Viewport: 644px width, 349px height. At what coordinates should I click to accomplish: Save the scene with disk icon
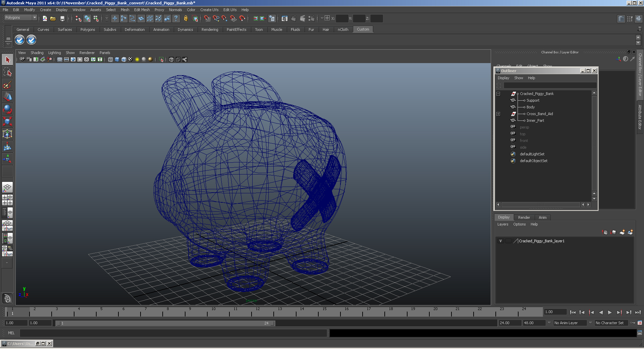62,18
